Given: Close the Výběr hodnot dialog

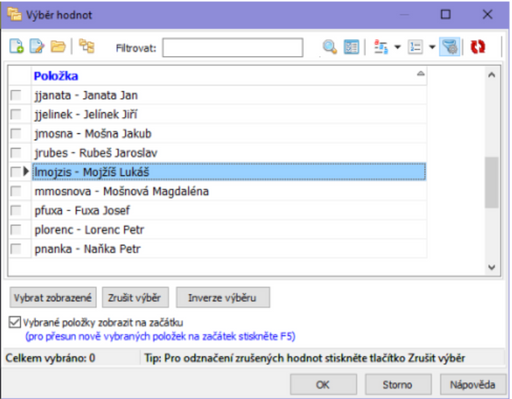Looking at the screenshot, I should click(x=487, y=14).
